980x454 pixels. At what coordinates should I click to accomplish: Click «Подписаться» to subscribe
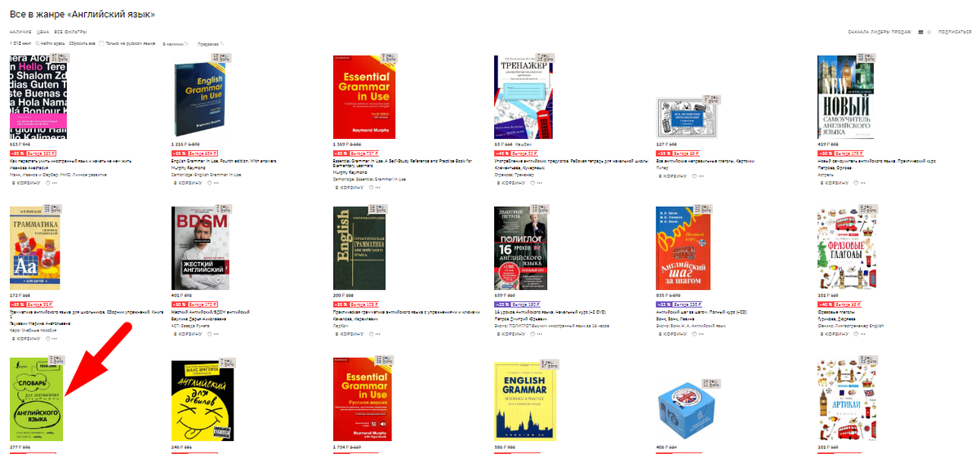pos(955,32)
